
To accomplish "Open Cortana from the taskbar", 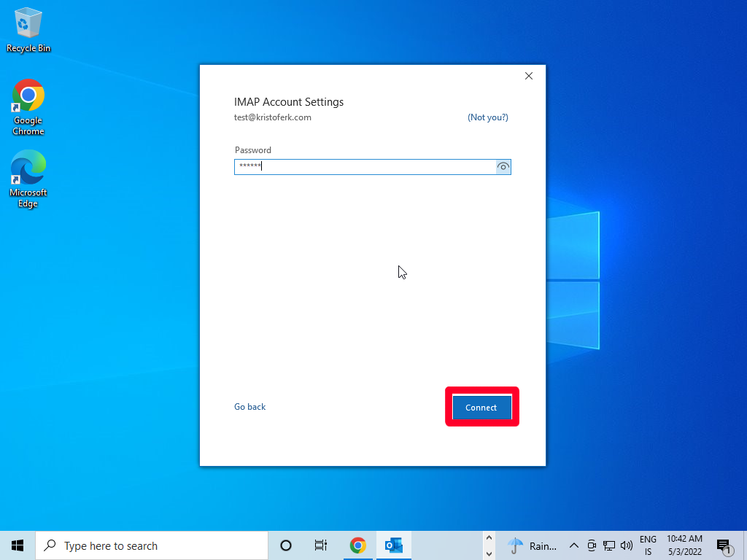I will click(286, 545).
